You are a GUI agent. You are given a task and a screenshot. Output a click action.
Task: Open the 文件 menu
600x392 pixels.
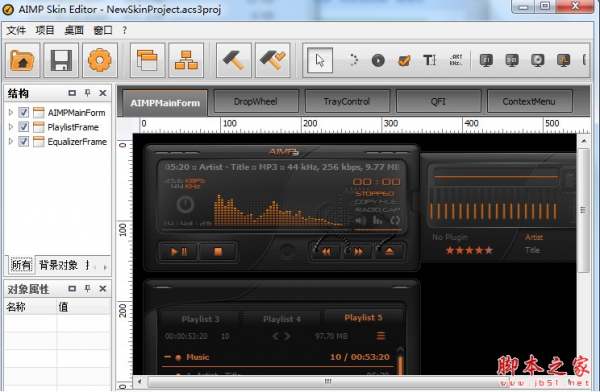[16, 30]
